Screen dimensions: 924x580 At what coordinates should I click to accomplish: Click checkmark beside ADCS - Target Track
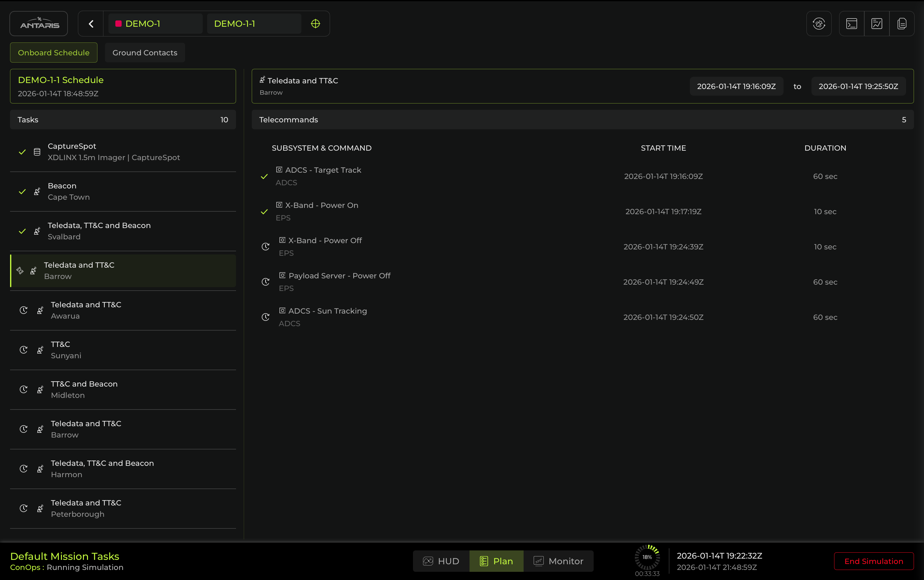pyautogui.click(x=264, y=176)
